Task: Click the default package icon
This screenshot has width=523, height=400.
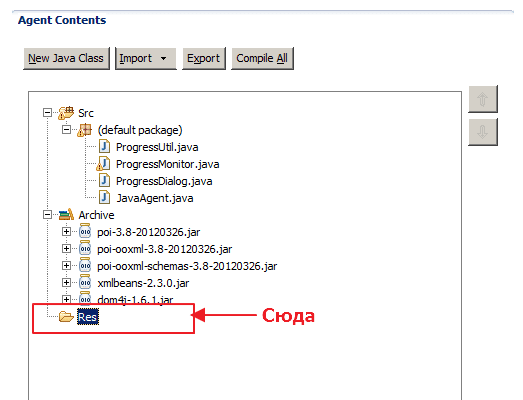Action: pos(84,130)
